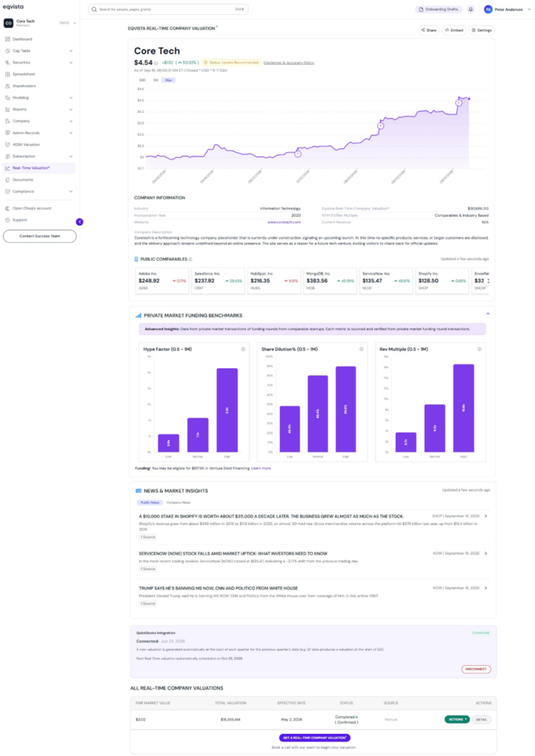
Task: Open the MongoDB, Inc. comparable card
Action: [330, 281]
